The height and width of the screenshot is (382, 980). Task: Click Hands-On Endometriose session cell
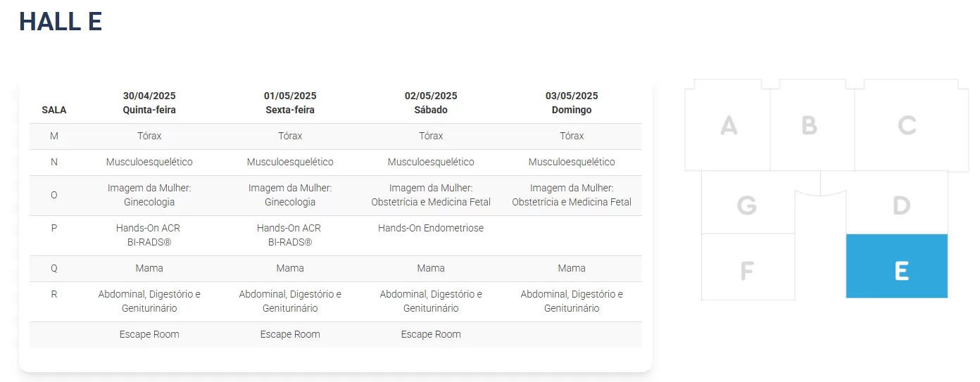[x=431, y=228]
